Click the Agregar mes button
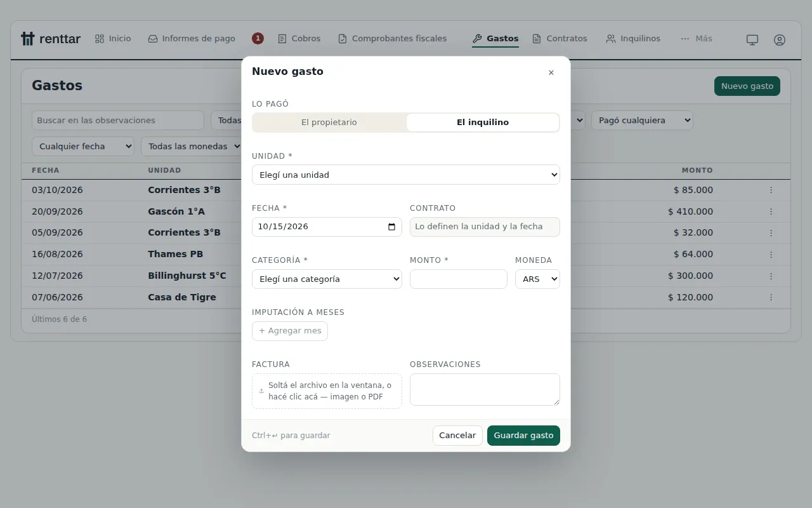Screen dimensions: 812x508 coord(290,331)
